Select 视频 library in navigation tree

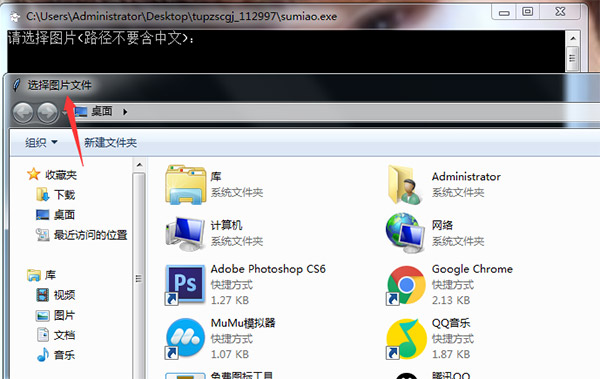pos(64,295)
